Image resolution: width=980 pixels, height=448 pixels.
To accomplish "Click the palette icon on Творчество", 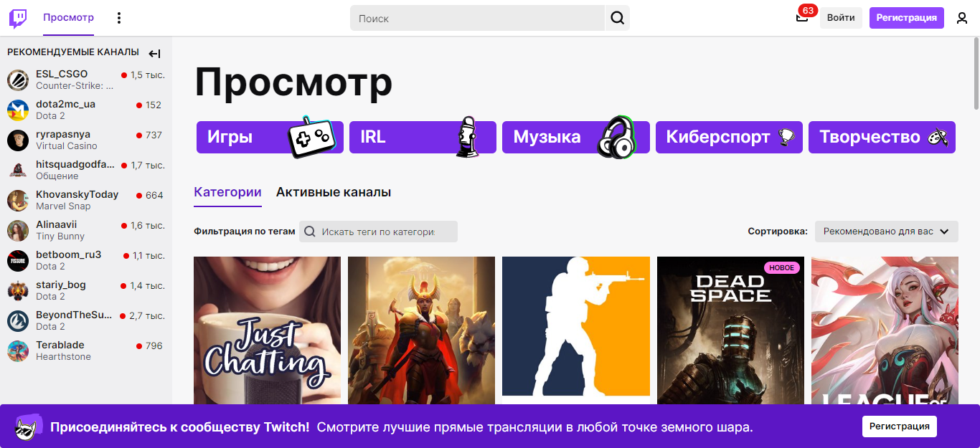I will (x=938, y=136).
